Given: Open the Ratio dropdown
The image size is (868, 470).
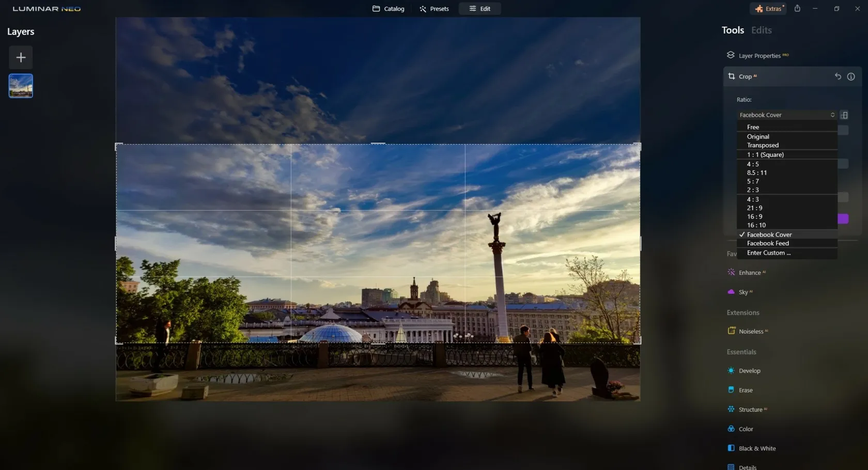Looking at the screenshot, I should (786, 115).
